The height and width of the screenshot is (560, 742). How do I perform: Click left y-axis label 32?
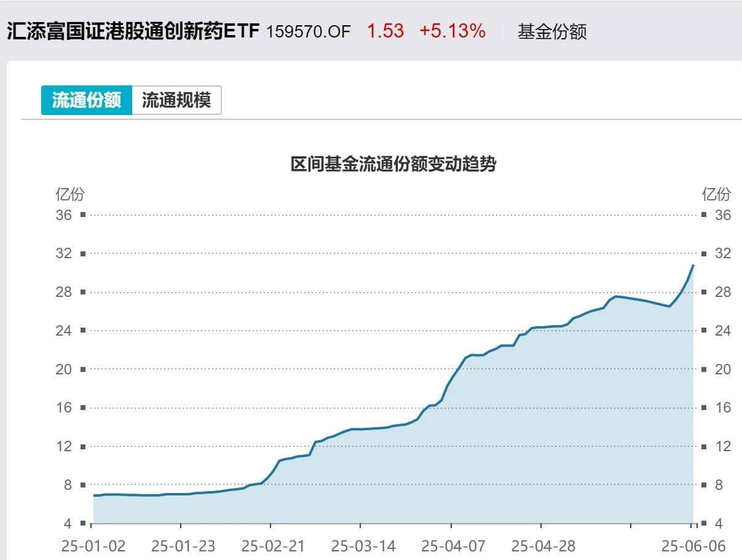click(x=64, y=253)
